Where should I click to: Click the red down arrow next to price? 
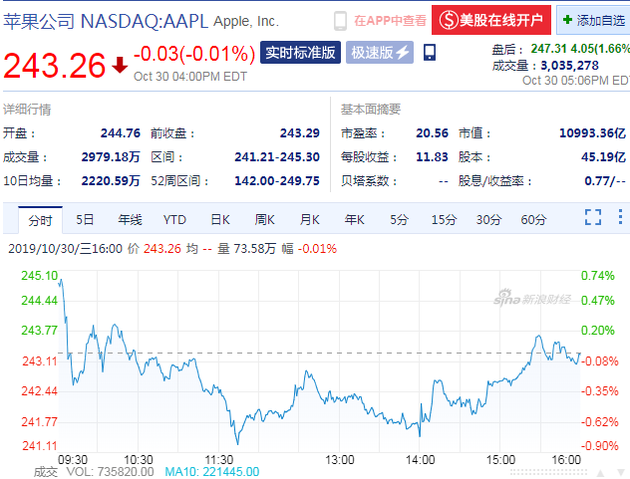tap(120, 65)
